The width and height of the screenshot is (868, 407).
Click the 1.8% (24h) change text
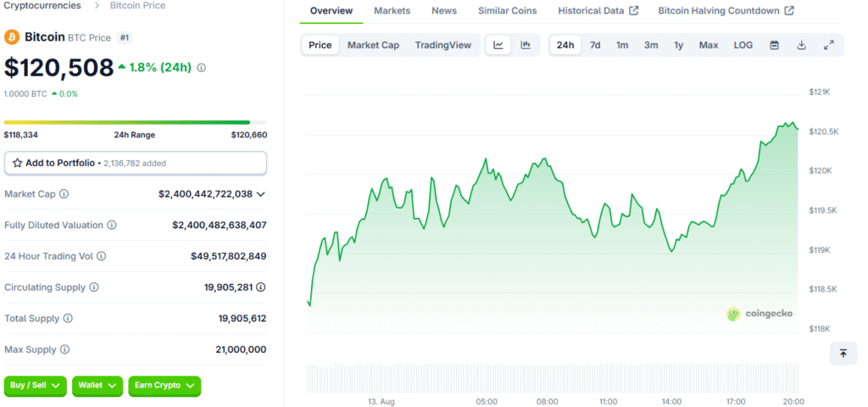pos(160,68)
